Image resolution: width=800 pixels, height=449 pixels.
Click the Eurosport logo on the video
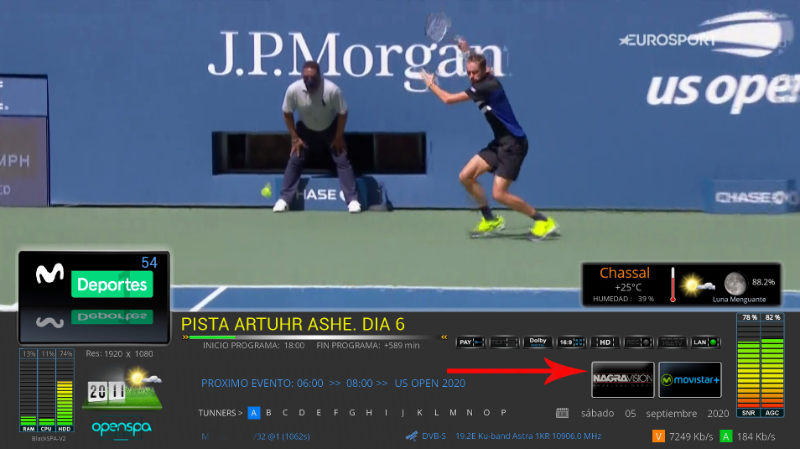point(667,39)
